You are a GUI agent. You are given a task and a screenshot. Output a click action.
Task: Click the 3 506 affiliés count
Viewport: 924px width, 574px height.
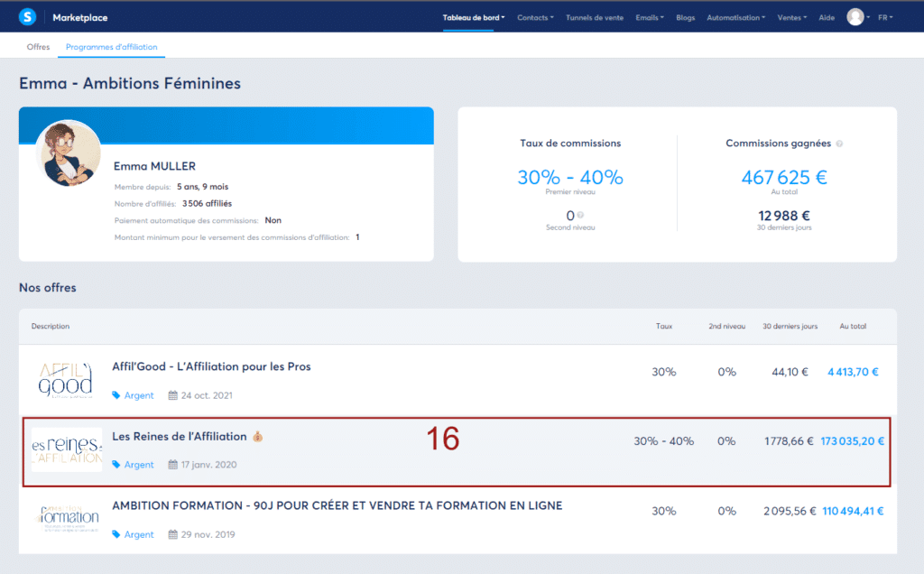coord(207,203)
